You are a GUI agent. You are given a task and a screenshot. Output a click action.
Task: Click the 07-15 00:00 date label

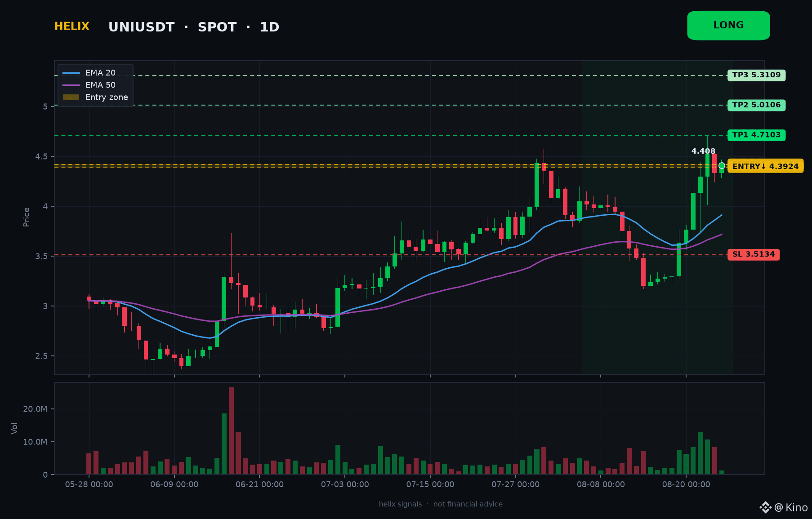430,484
